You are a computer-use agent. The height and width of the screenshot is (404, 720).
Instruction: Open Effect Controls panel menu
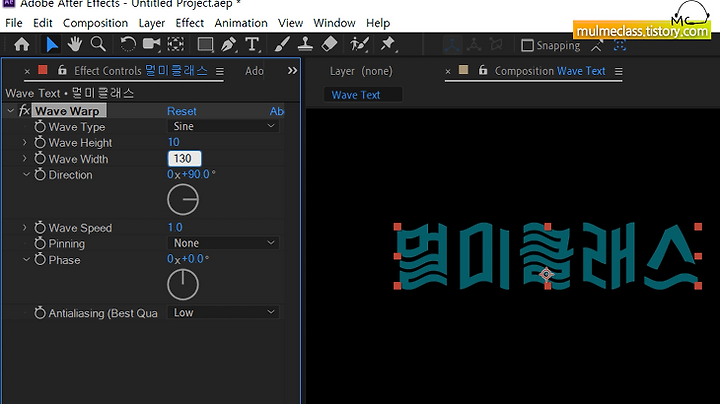pyautogui.click(x=220, y=72)
